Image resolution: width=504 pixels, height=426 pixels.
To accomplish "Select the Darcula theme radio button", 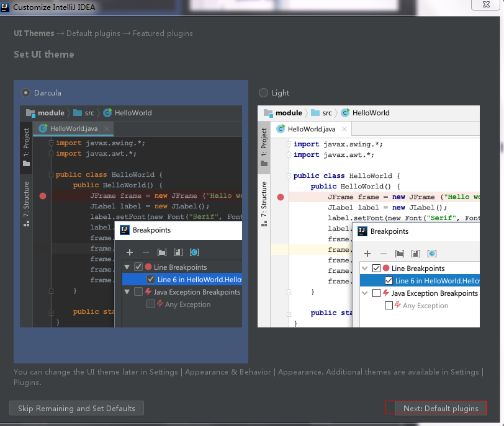I will pos(25,92).
